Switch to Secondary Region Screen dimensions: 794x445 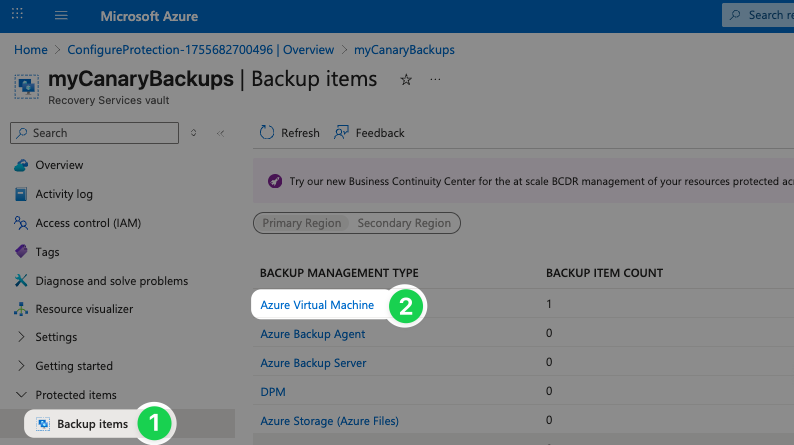pos(404,223)
